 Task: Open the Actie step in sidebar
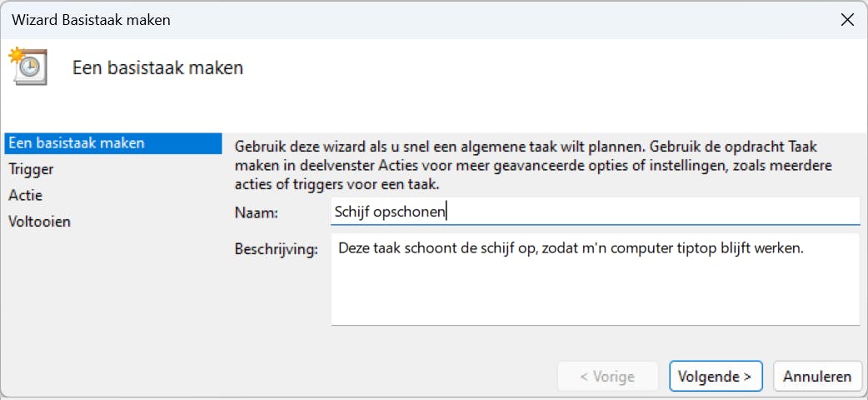click(26, 196)
